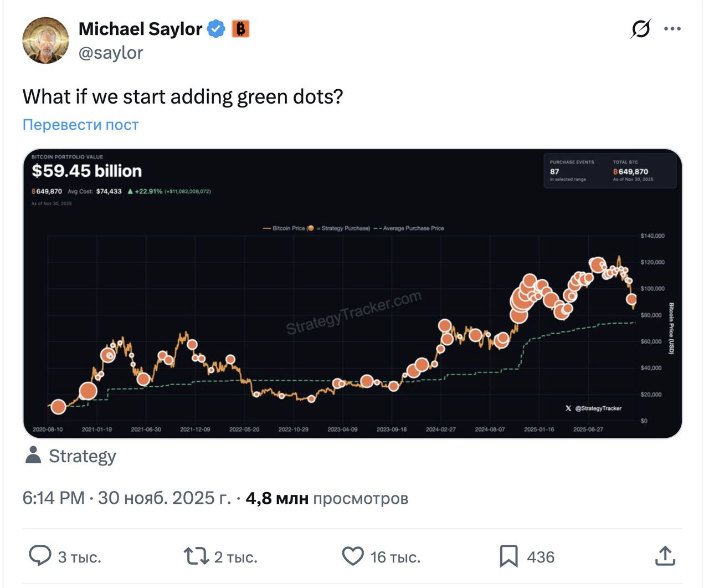Click the Grok slash icon

click(641, 29)
